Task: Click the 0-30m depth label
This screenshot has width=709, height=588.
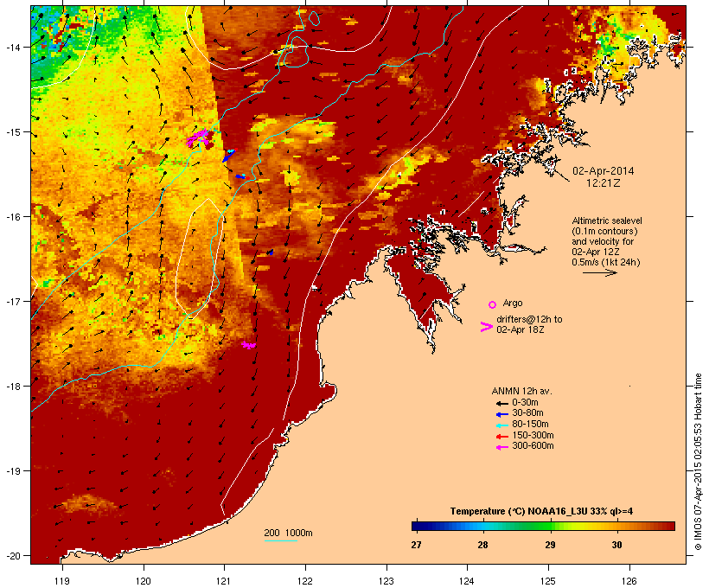Action: point(525,403)
